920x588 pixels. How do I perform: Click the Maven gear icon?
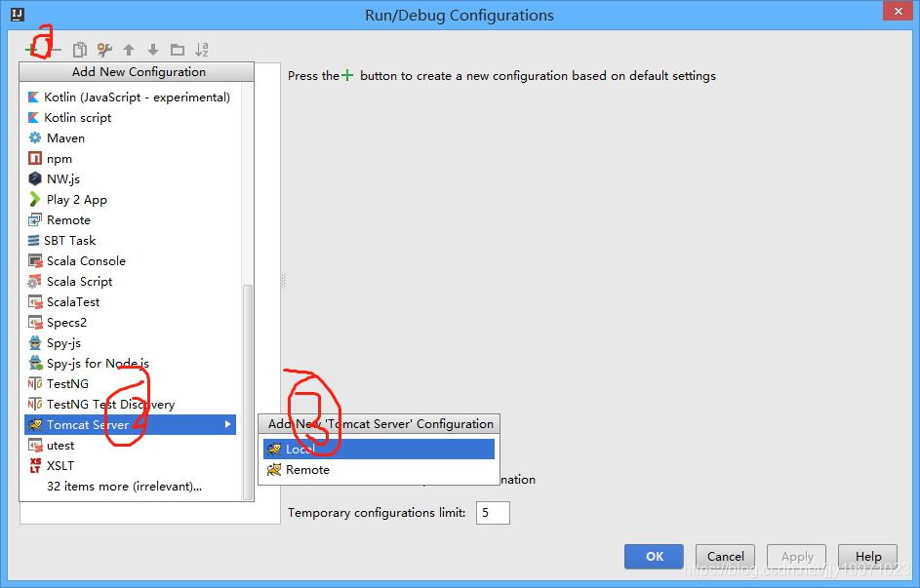tap(35, 137)
